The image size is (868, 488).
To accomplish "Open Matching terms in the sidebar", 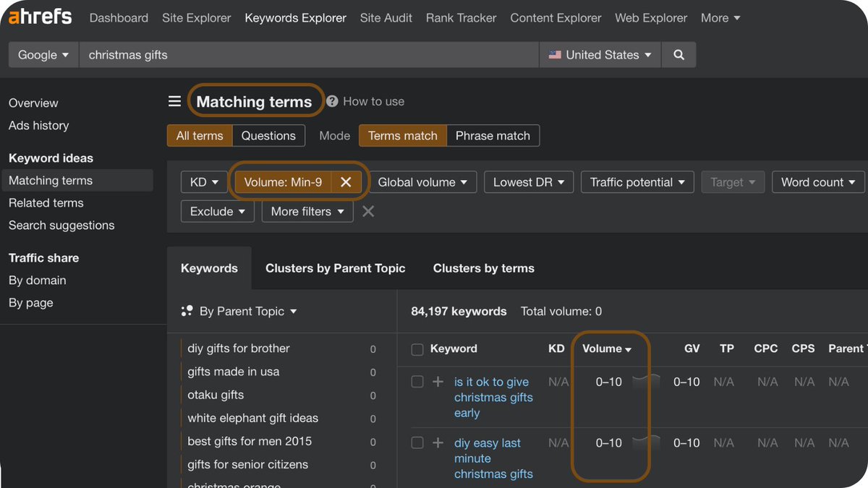I will click(x=77, y=181).
